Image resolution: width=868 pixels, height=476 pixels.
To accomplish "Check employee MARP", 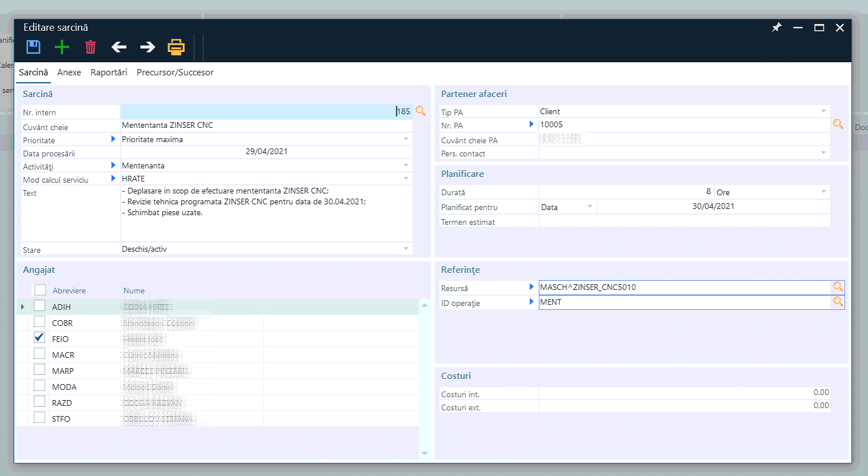I will (x=39, y=370).
